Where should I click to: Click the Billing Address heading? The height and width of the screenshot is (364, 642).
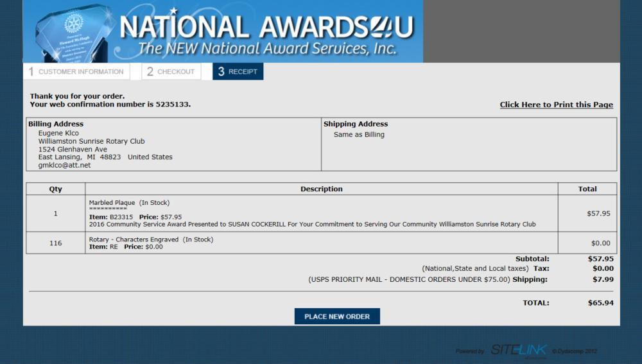(x=56, y=124)
